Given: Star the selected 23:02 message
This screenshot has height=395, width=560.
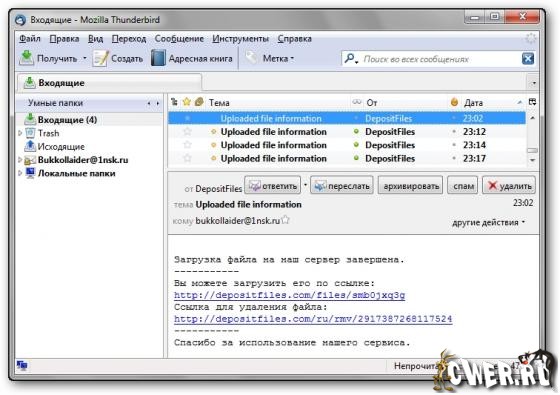Looking at the screenshot, I should (188, 118).
